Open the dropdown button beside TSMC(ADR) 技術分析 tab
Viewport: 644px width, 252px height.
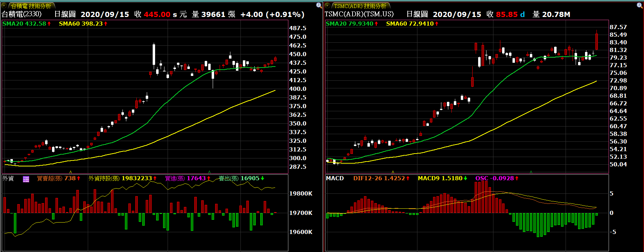[x=328, y=6]
